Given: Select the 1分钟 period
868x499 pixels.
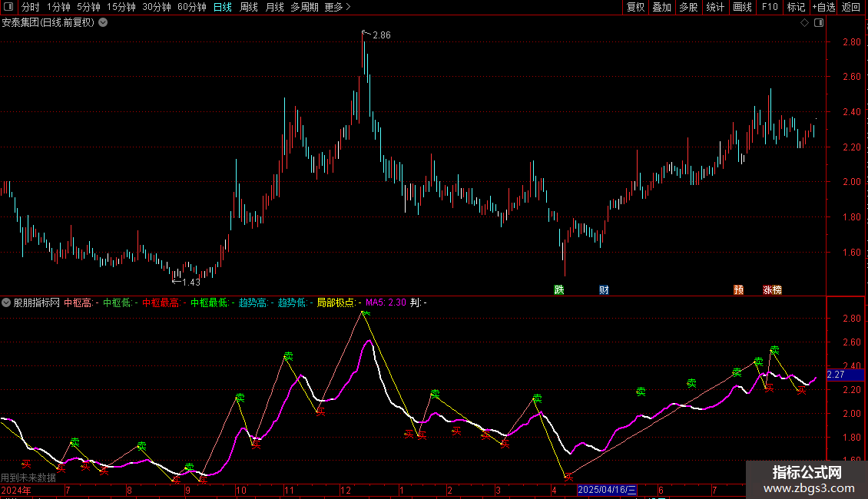Looking at the screenshot, I should [x=58, y=7].
